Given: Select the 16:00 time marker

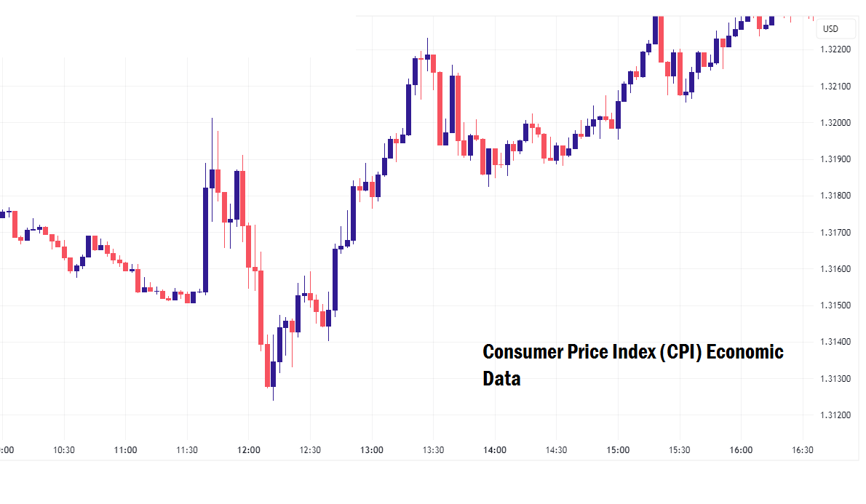Looking at the screenshot, I should 741,450.
